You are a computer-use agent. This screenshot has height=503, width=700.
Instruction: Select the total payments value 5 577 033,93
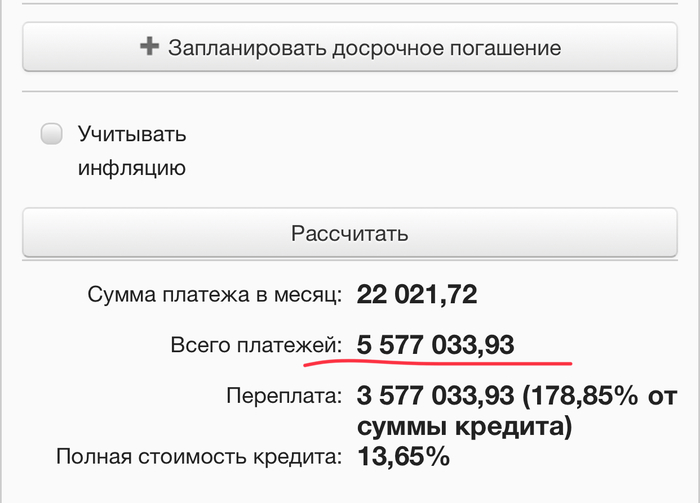[435, 346]
